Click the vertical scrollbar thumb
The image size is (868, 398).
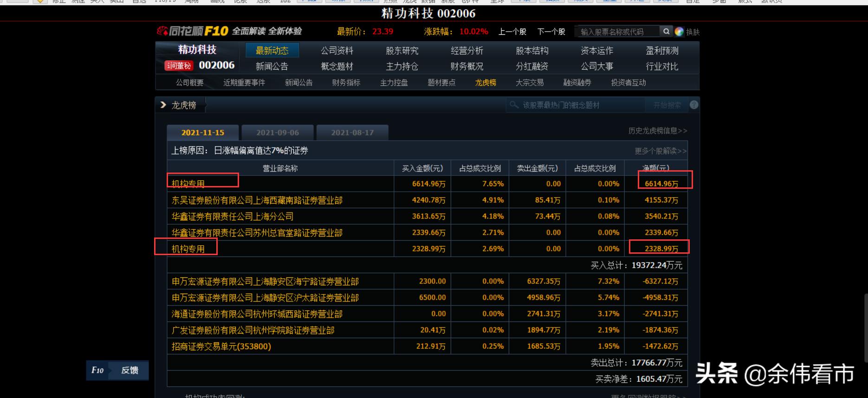point(866,328)
